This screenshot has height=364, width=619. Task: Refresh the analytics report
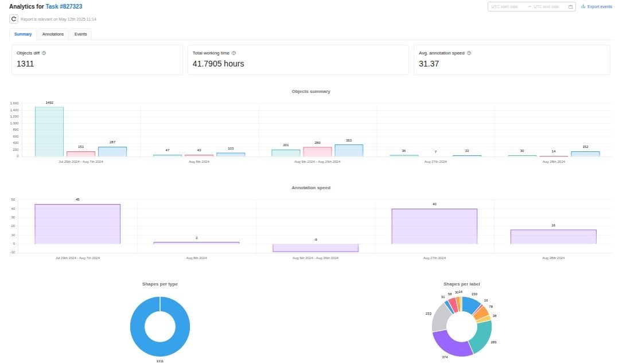14,19
